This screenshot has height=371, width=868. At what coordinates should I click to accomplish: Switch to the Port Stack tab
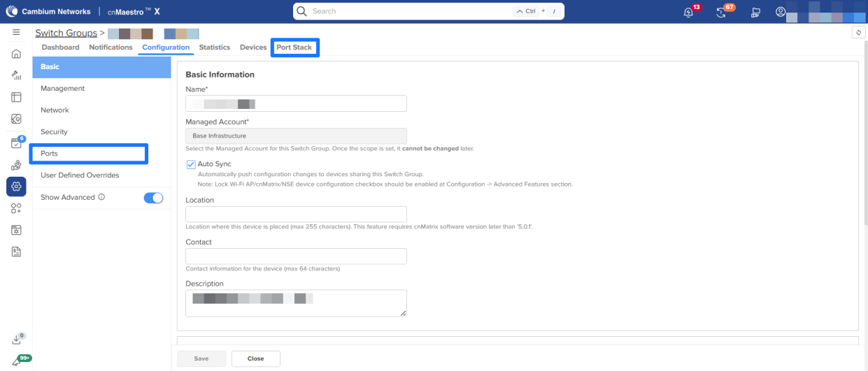(x=294, y=48)
